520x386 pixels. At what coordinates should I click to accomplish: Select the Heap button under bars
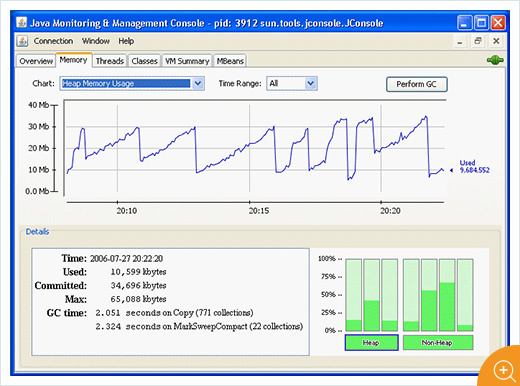click(x=371, y=343)
